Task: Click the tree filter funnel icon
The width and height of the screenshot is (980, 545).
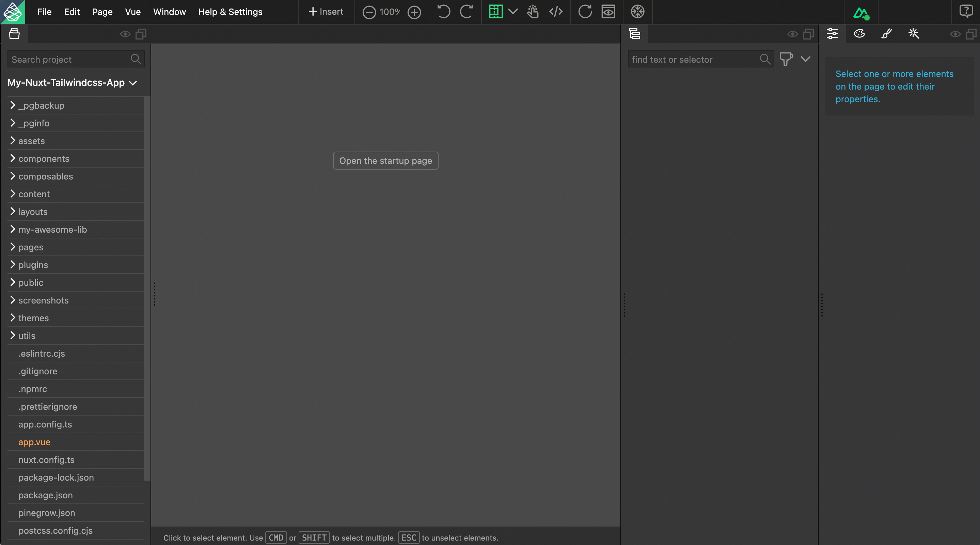Action: [x=786, y=59]
